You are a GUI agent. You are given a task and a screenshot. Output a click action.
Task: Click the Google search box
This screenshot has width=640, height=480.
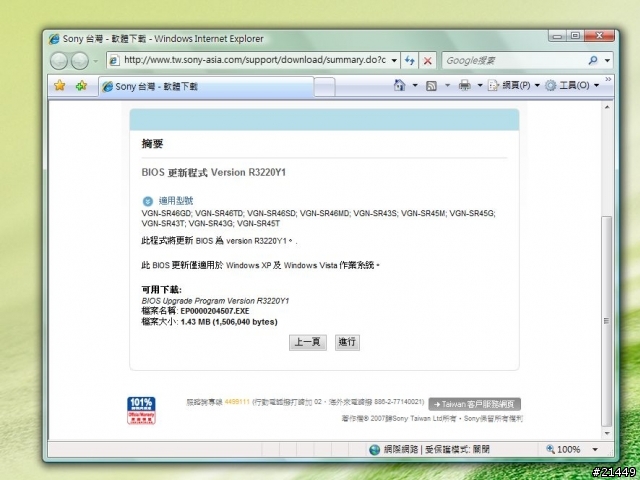click(514, 60)
